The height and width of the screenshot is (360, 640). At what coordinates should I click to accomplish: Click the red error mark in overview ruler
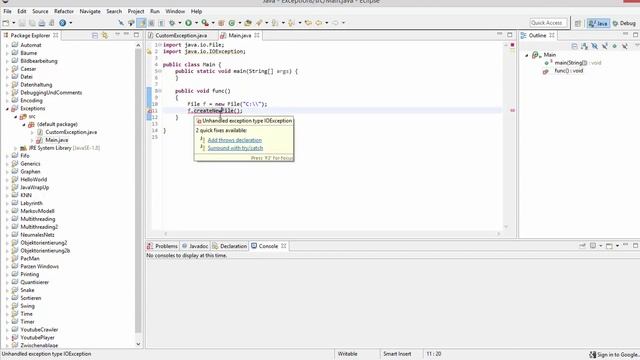tap(512, 110)
